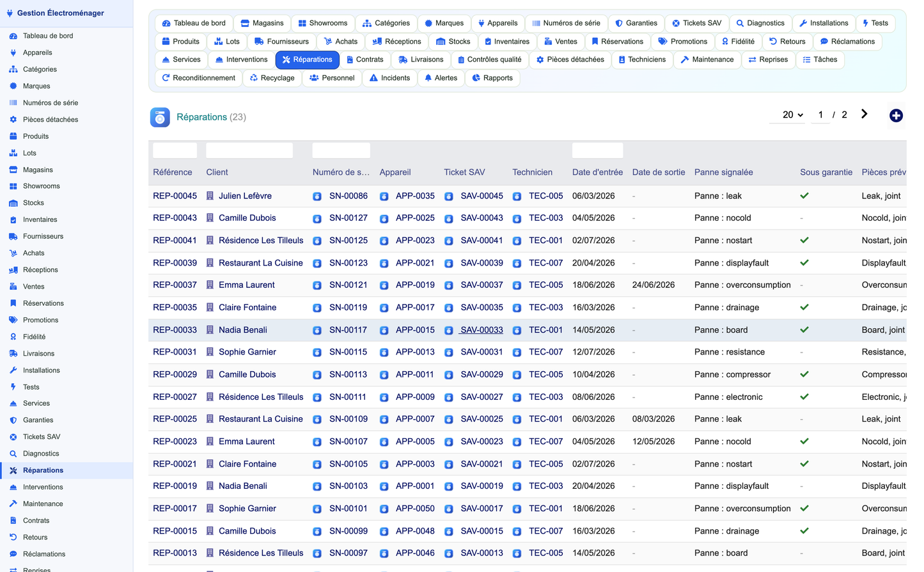924x572 pixels.
Task: Click the Référence column header to sort
Action: pyautogui.click(x=173, y=172)
